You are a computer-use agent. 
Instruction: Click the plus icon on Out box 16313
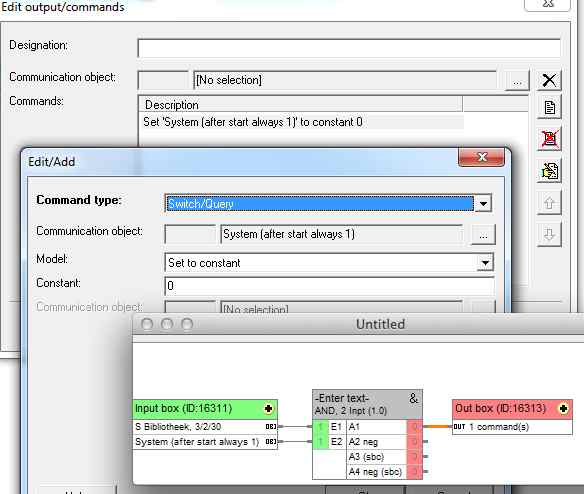[563, 409]
